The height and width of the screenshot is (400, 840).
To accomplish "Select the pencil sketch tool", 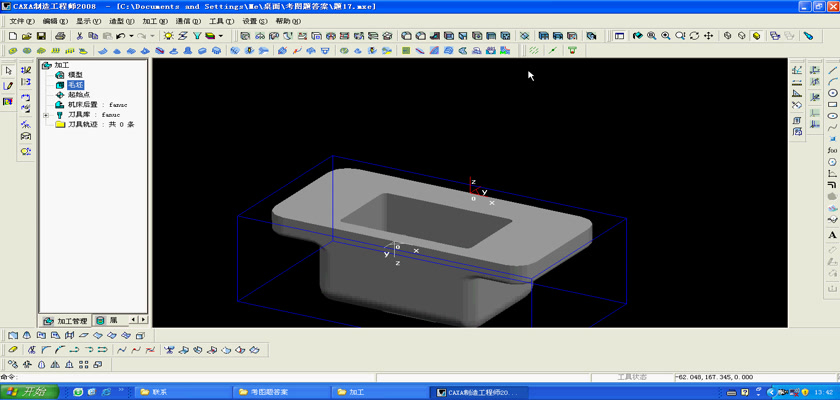I will pos(8,86).
